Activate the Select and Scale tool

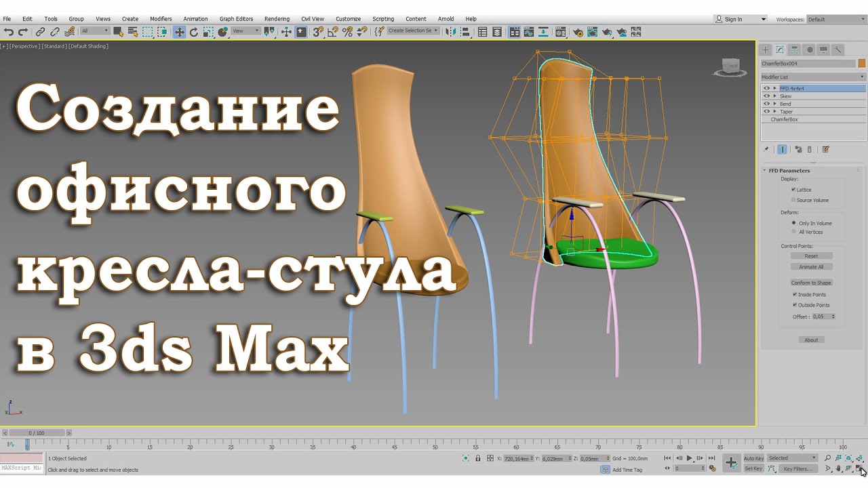tap(208, 31)
